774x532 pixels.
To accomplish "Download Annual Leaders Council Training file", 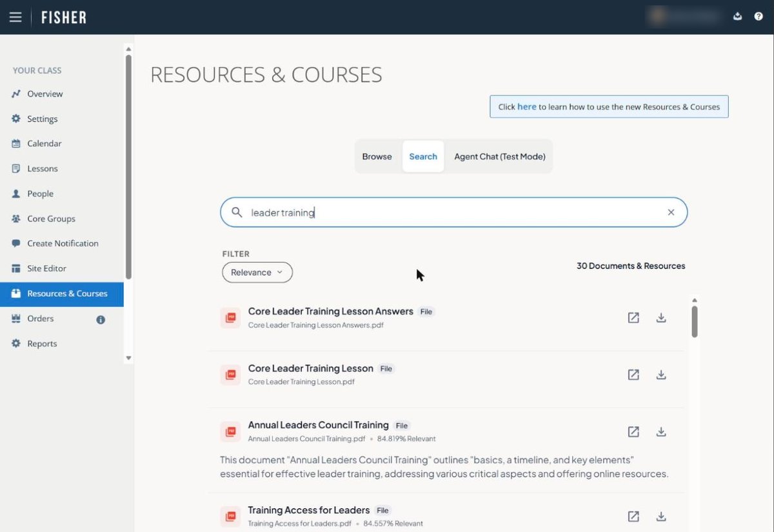I will click(661, 432).
